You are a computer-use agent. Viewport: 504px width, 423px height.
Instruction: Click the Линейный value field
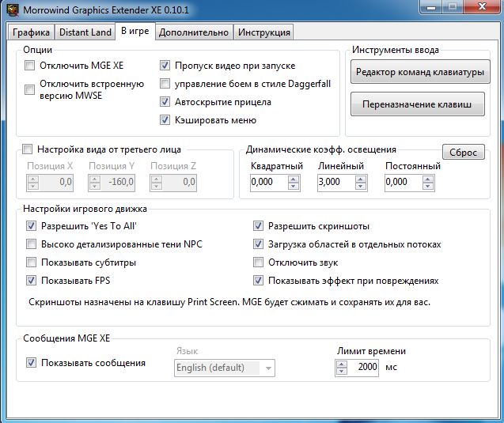[x=336, y=182]
